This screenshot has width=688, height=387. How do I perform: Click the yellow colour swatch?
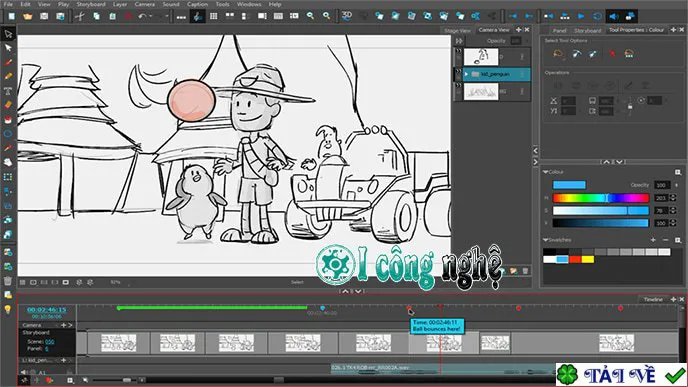coord(588,260)
